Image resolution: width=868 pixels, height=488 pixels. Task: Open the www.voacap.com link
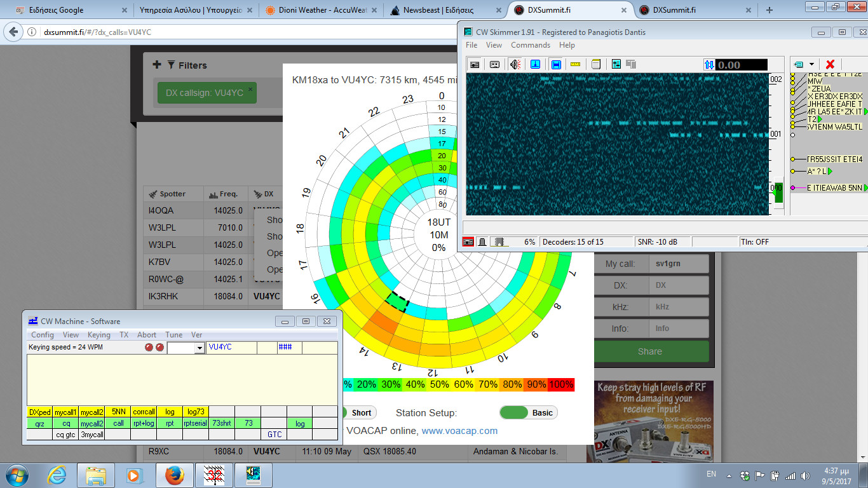pyautogui.click(x=459, y=430)
